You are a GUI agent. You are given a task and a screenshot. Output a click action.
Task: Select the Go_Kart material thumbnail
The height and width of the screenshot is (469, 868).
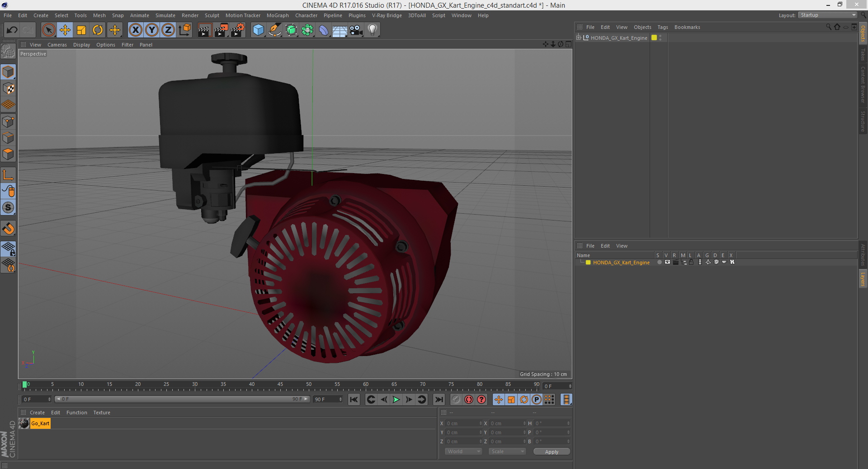tap(24, 423)
